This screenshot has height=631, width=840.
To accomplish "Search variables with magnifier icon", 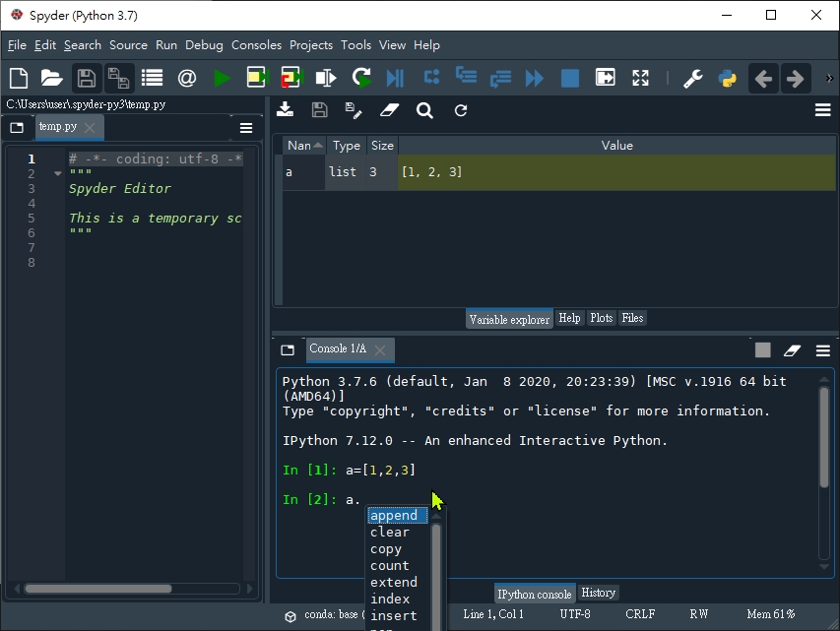I will point(424,110).
